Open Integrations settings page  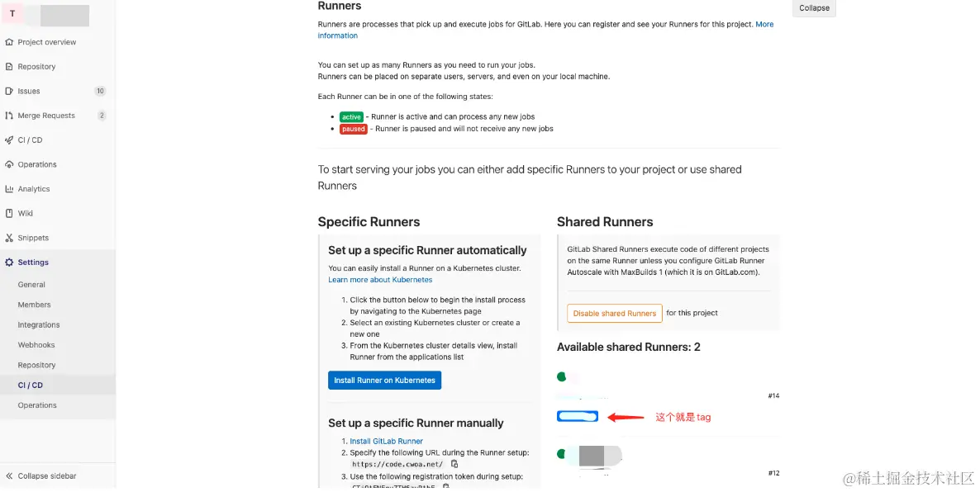[x=39, y=325]
